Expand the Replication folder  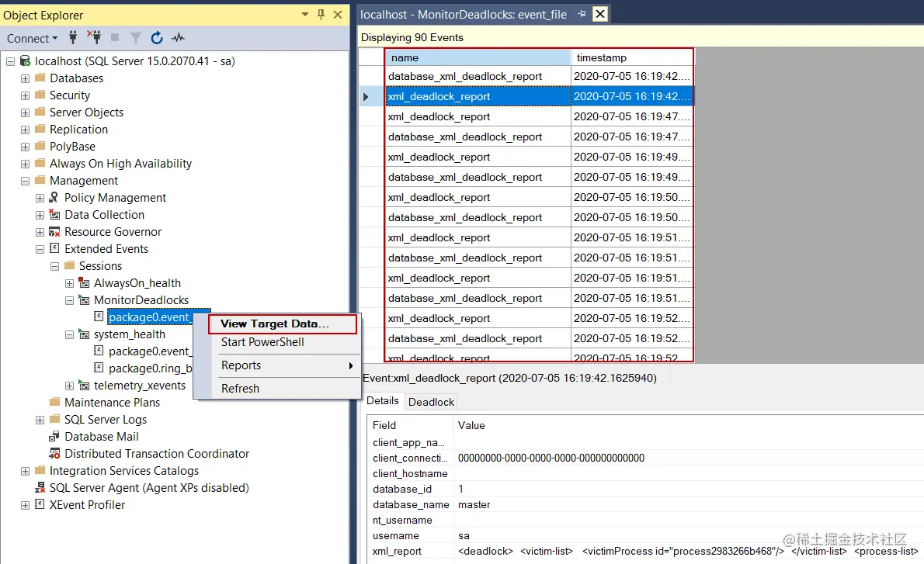[x=25, y=130]
